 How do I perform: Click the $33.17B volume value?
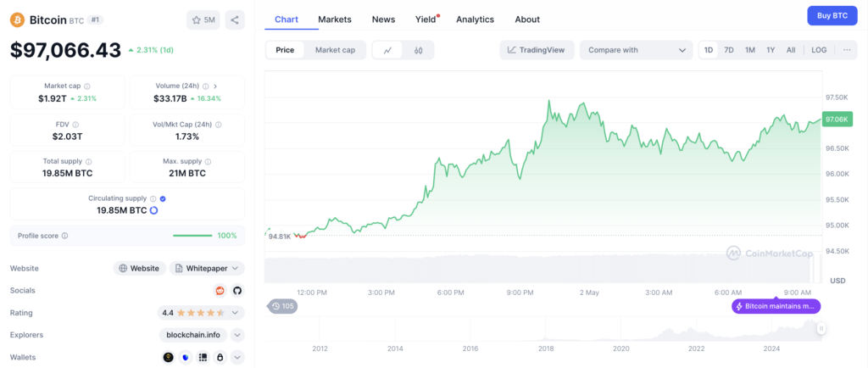coord(170,98)
